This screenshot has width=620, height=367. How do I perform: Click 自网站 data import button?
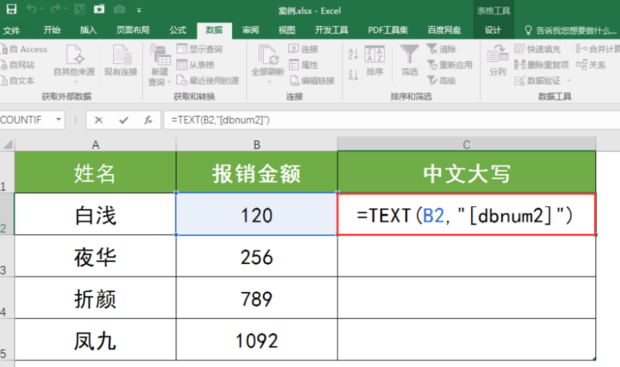tap(18, 65)
